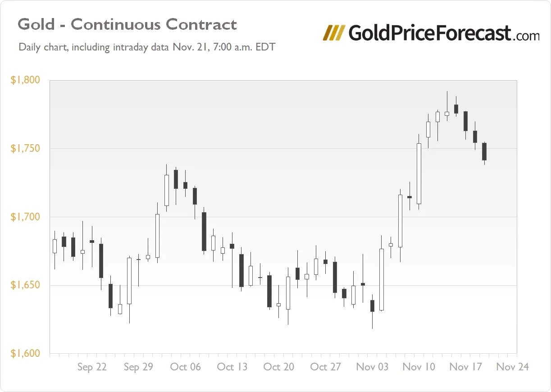The height and width of the screenshot is (392, 551).
Task: Select the Nov 10 date marker
Action: point(419,367)
